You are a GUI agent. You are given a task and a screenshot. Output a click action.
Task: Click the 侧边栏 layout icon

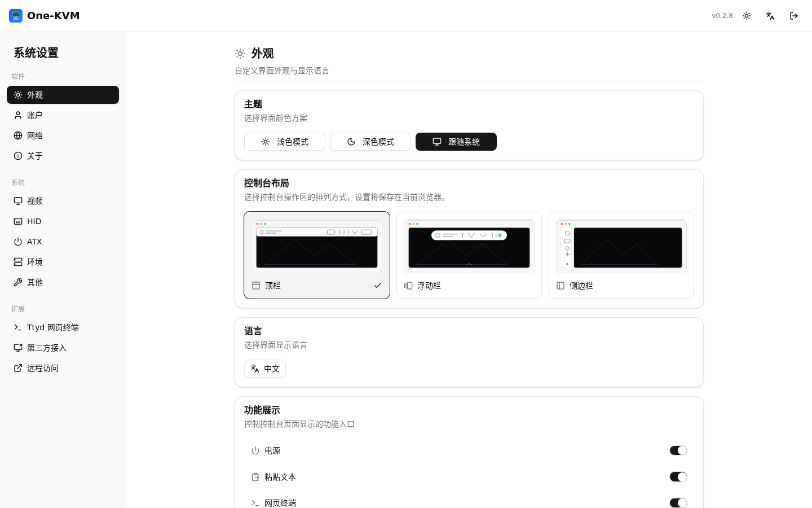click(x=561, y=286)
